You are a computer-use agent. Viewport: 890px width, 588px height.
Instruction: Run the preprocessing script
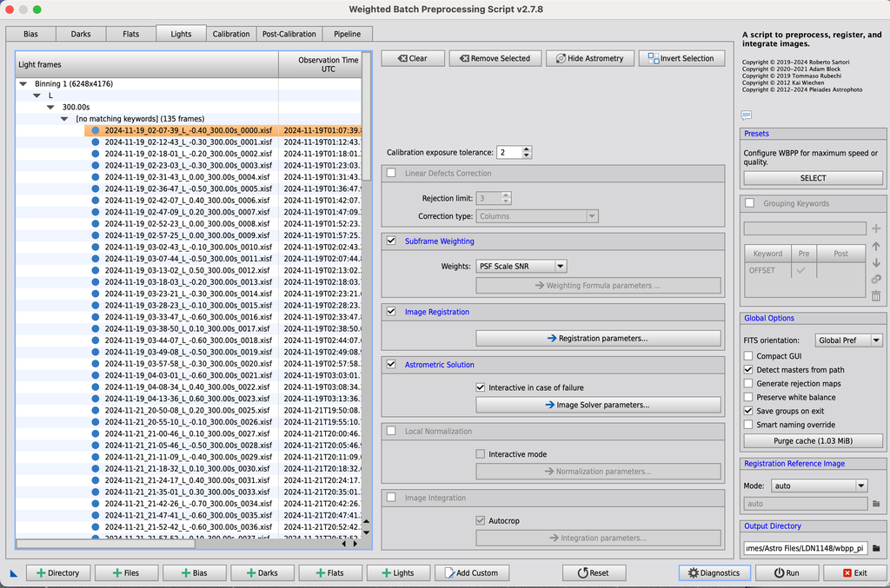pyautogui.click(x=787, y=572)
